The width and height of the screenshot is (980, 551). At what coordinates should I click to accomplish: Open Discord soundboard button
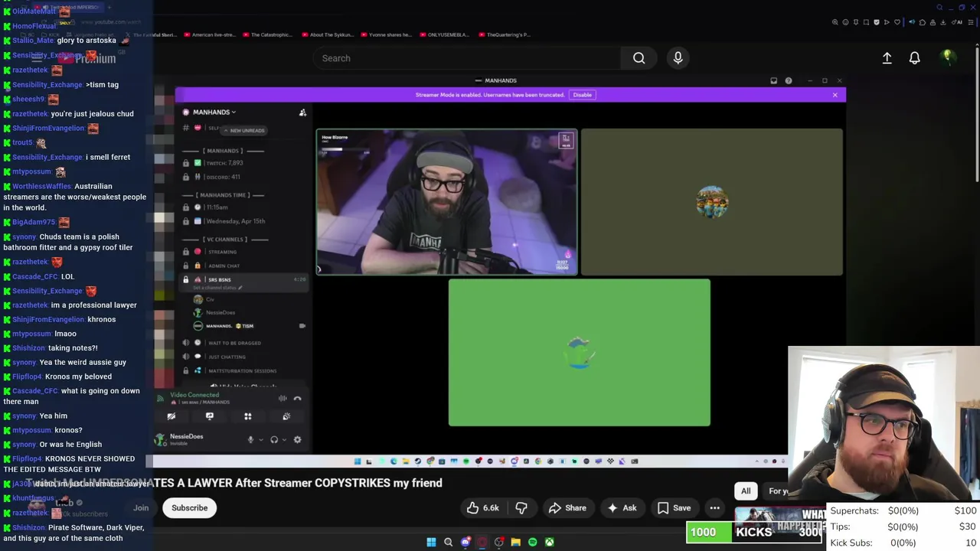286,416
